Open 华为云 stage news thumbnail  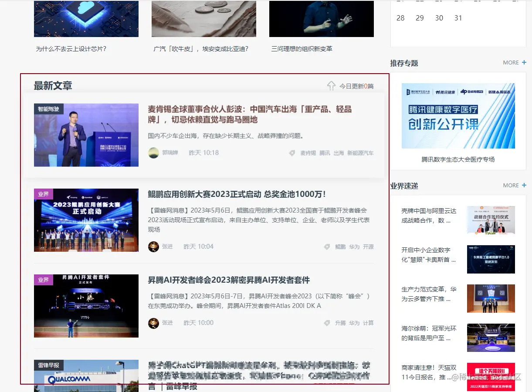(x=491, y=298)
